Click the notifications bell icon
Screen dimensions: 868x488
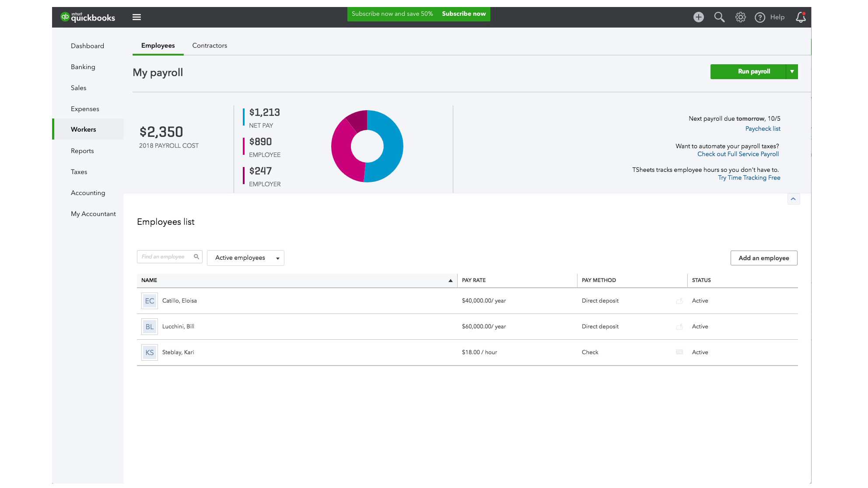tap(802, 17)
